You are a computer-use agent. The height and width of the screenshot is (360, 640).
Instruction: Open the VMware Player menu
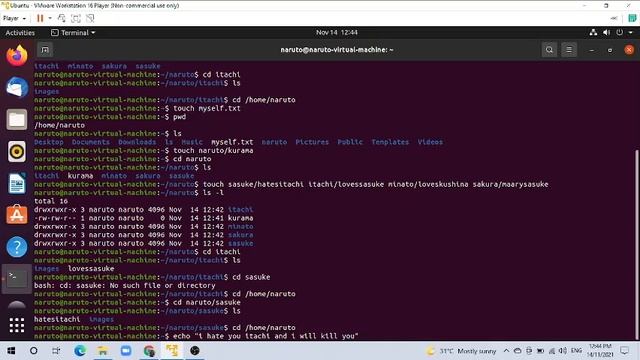point(14,18)
